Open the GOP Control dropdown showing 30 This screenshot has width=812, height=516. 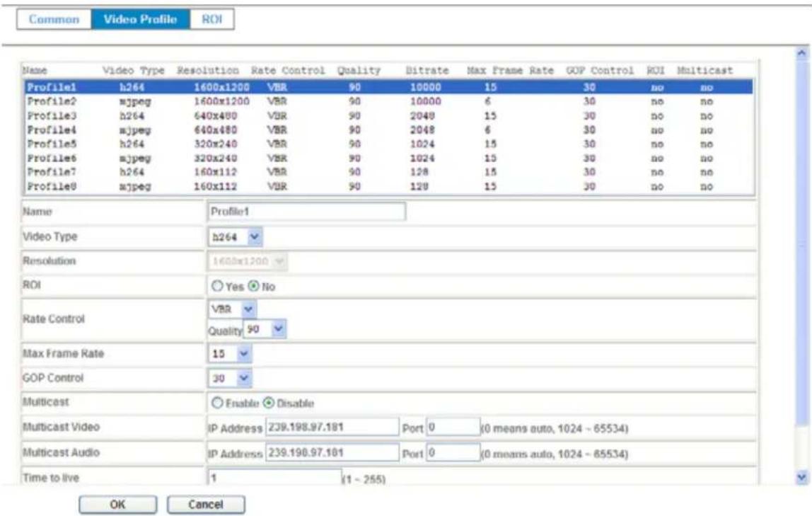click(x=230, y=378)
